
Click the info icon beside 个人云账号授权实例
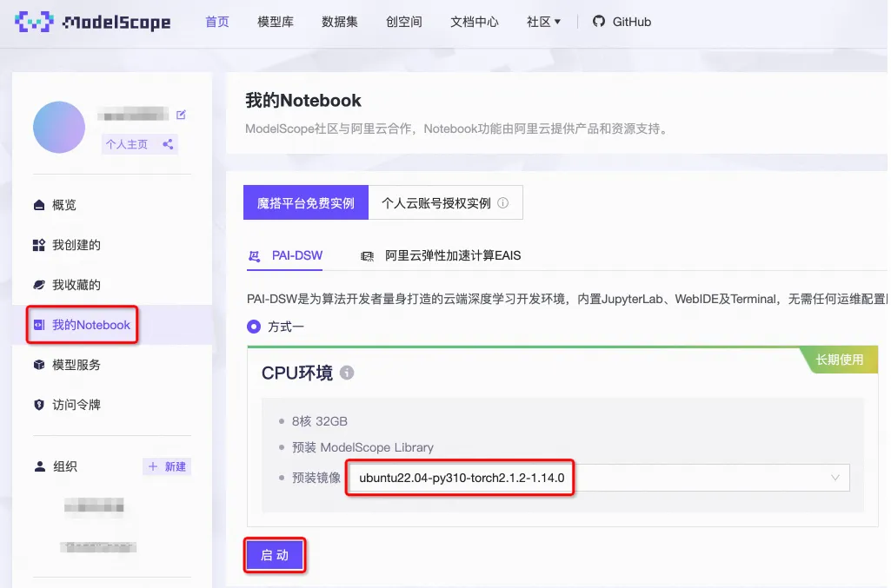(x=503, y=202)
